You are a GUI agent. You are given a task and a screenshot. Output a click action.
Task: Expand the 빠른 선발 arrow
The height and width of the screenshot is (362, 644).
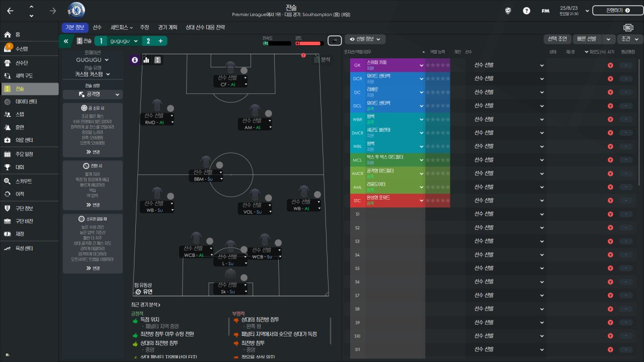tap(609, 39)
